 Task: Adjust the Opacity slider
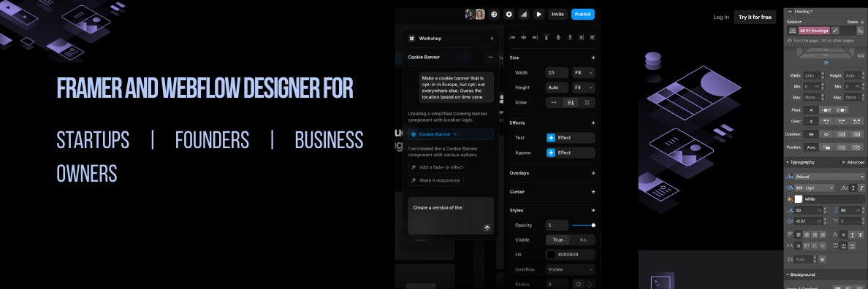(x=584, y=225)
